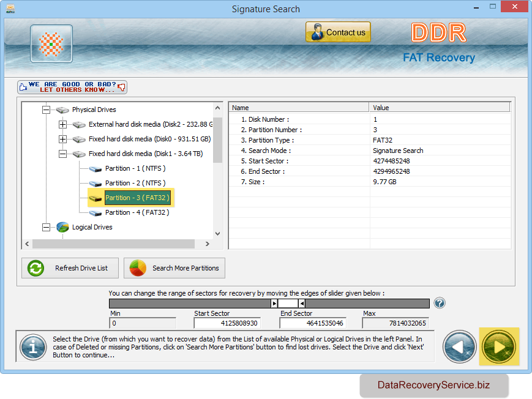The image size is (532, 399).
Task: Click the highlighted Partition - 3 drive icon
Action: [96, 198]
